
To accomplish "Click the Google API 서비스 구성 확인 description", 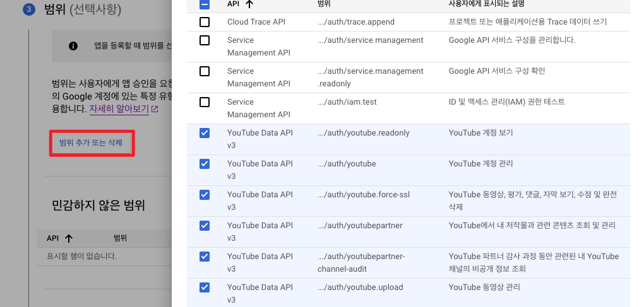I will [x=497, y=71].
